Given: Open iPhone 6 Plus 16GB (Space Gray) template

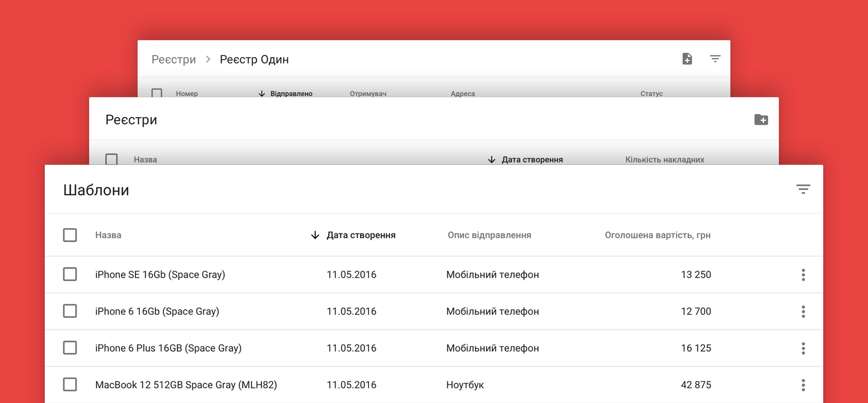Looking at the screenshot, I should point(168,348).
